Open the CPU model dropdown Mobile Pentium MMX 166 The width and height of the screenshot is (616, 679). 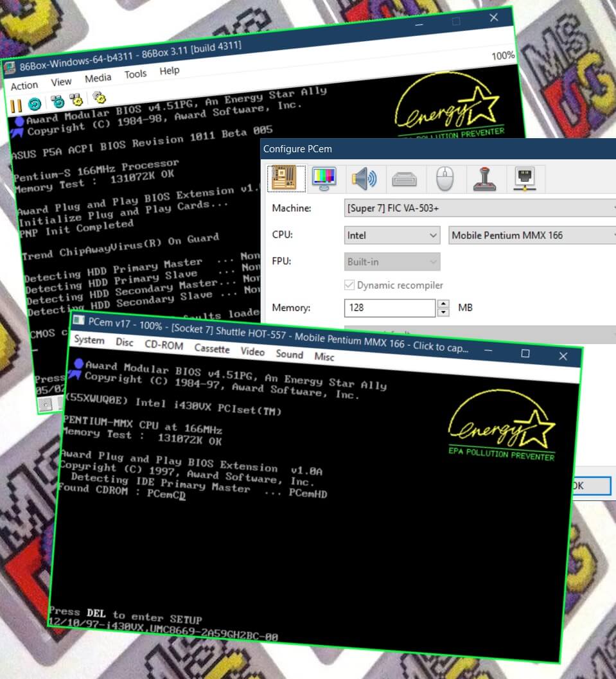click(x=532, y=235)
